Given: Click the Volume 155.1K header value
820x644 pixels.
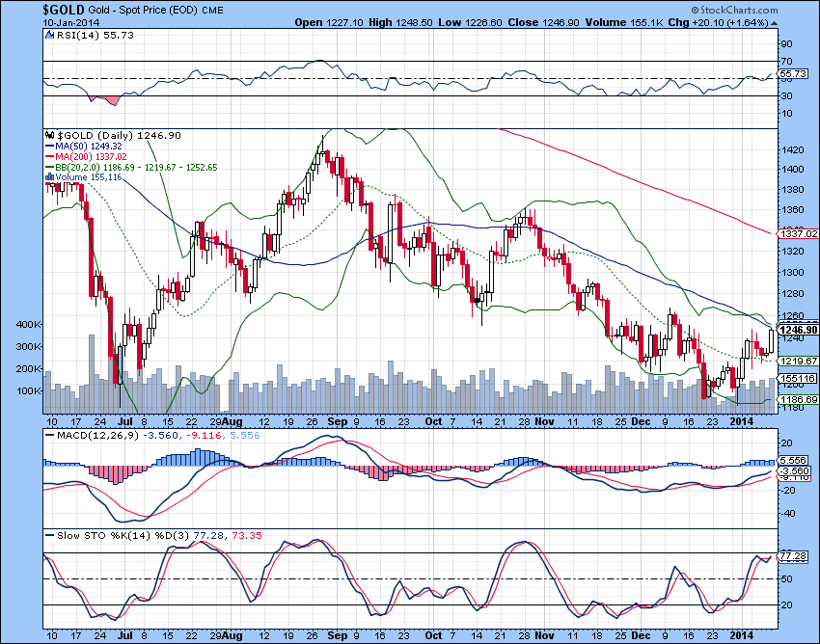Looking at the screenshot, I should point(623,22).
